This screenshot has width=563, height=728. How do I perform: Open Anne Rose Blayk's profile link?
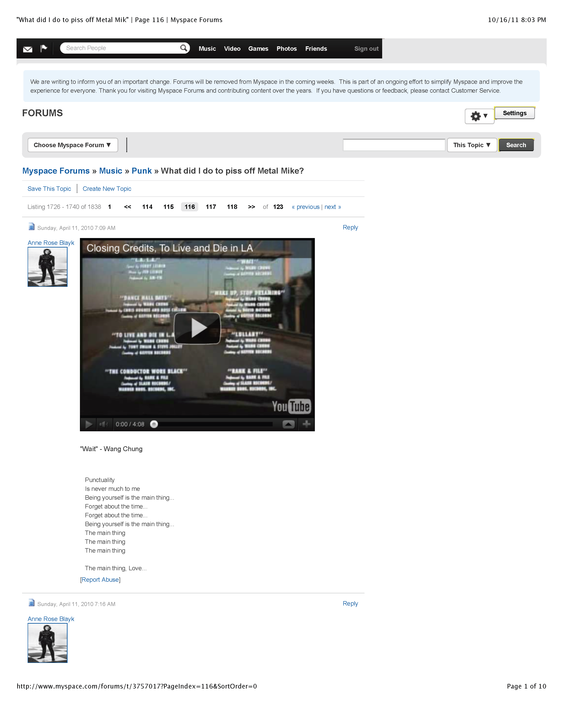click(51, 243)
